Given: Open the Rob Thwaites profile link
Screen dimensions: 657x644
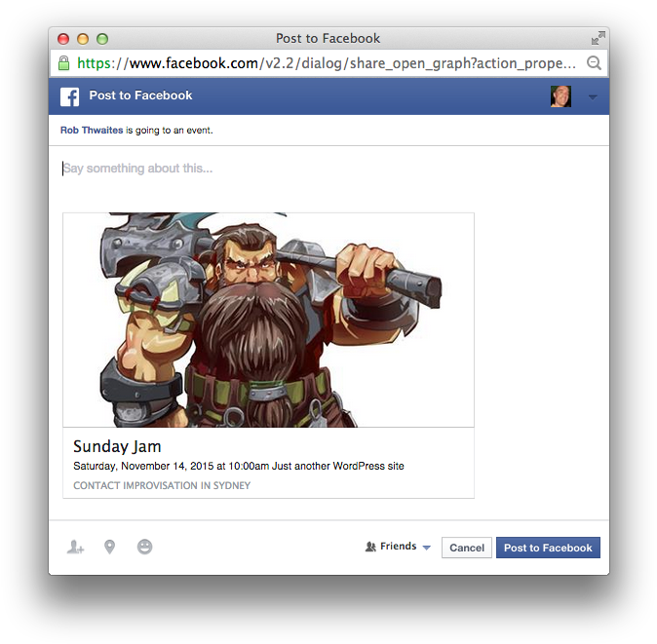Looking at the screenshot, I should (92, 131).
